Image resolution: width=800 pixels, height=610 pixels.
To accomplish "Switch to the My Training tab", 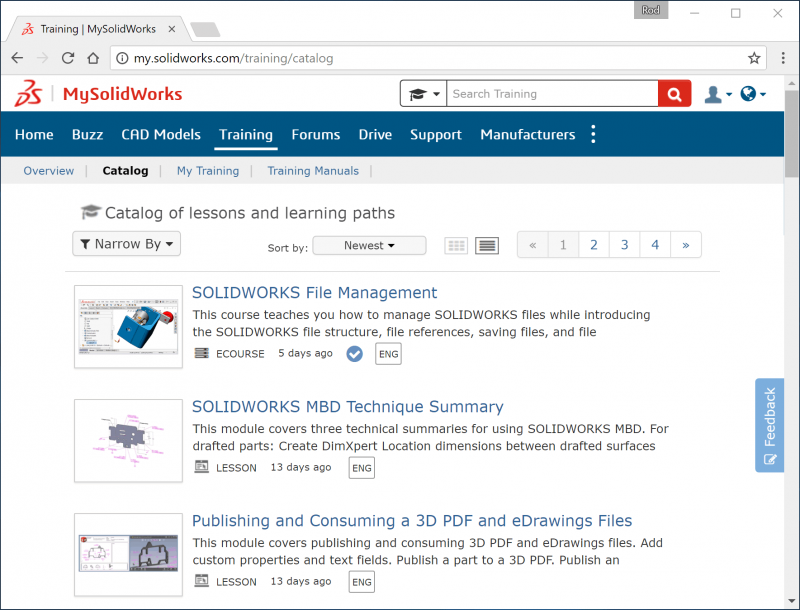I will 207,170.
